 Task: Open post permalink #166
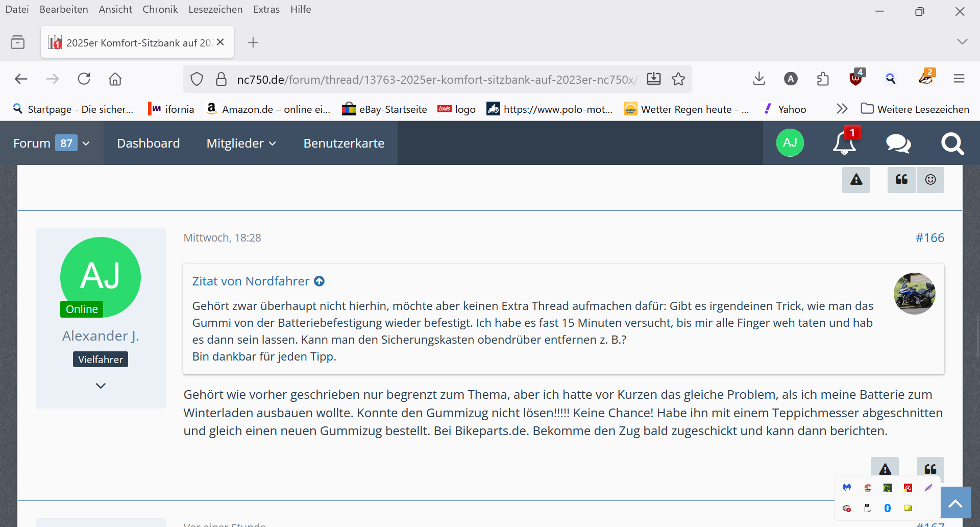929,238
